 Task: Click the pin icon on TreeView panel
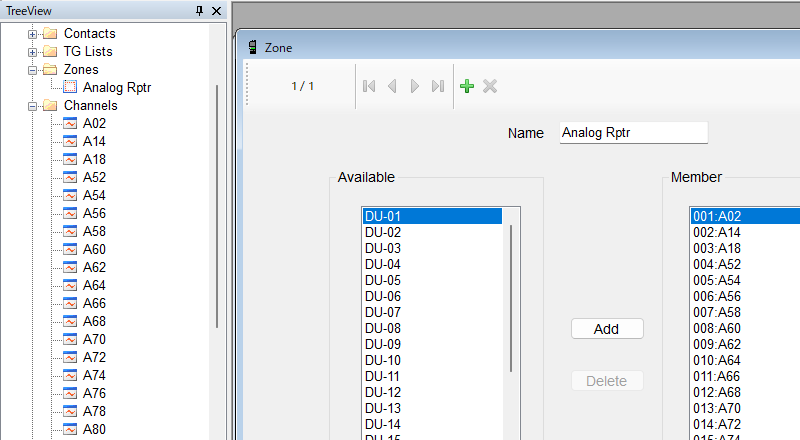[200, 10]
